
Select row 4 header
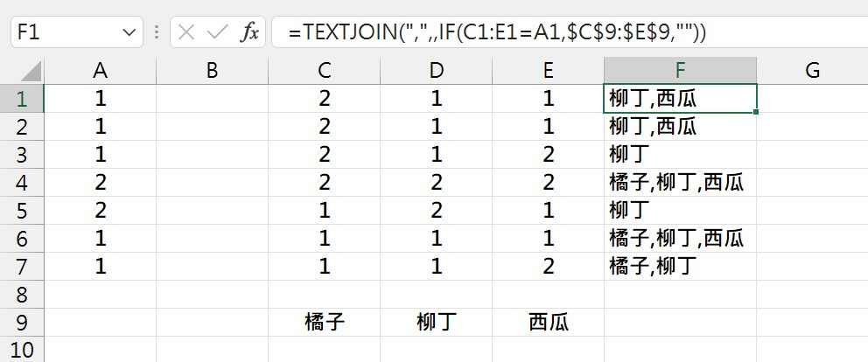(22, 183)
